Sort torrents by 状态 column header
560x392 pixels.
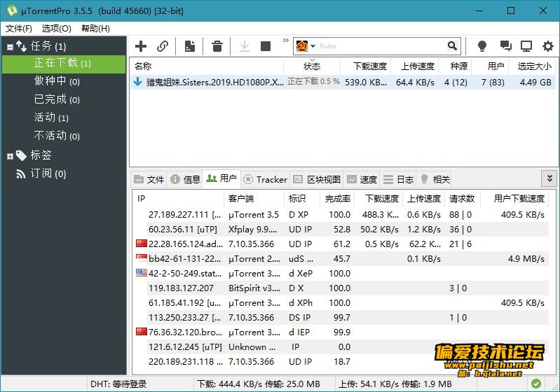(x=312, y=66)
